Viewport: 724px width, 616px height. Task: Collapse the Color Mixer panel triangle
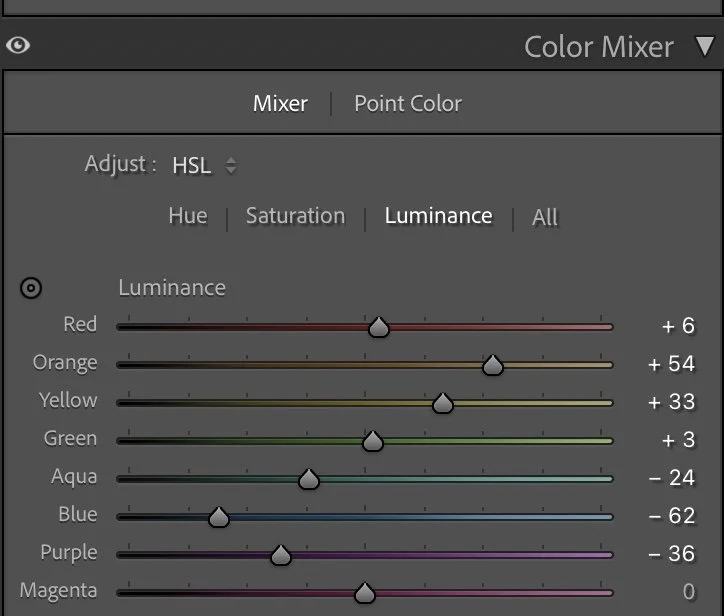pos(705,47)
